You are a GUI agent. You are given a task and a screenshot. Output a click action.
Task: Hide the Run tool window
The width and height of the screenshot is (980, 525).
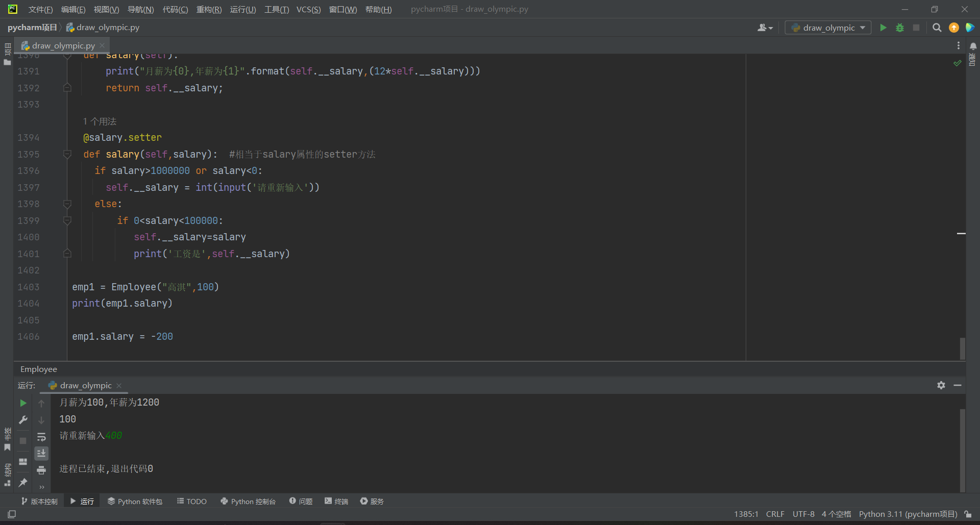(x=958, y=385)
